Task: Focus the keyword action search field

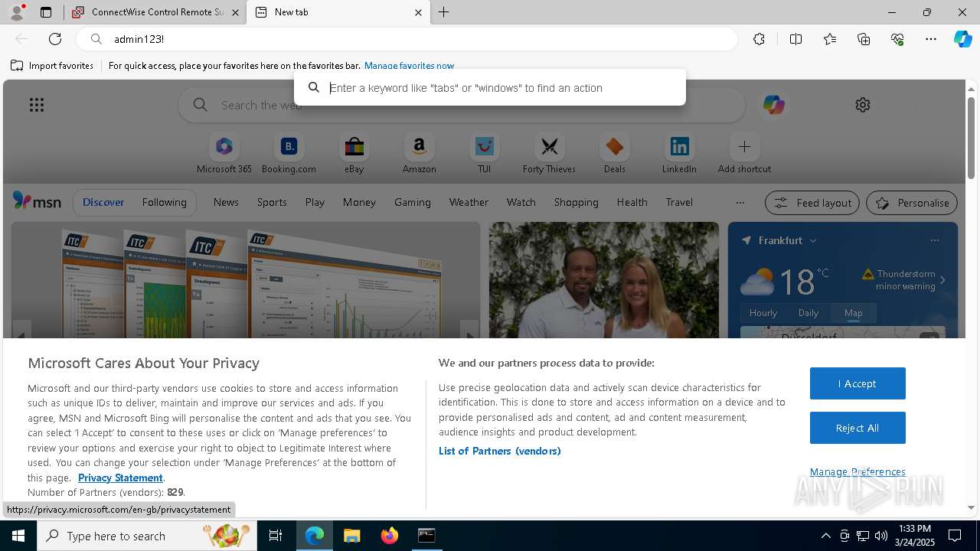Action: pos(490,88)
